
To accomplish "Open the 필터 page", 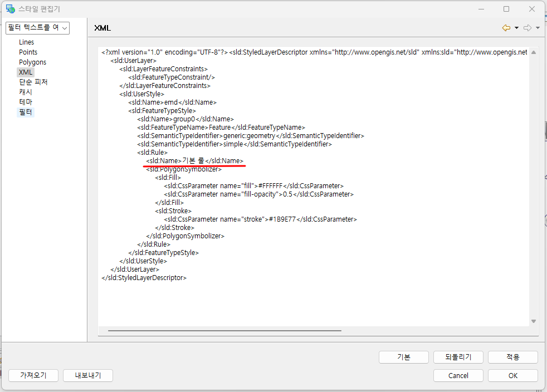I will pyautogui.click(x=26, y=112).
